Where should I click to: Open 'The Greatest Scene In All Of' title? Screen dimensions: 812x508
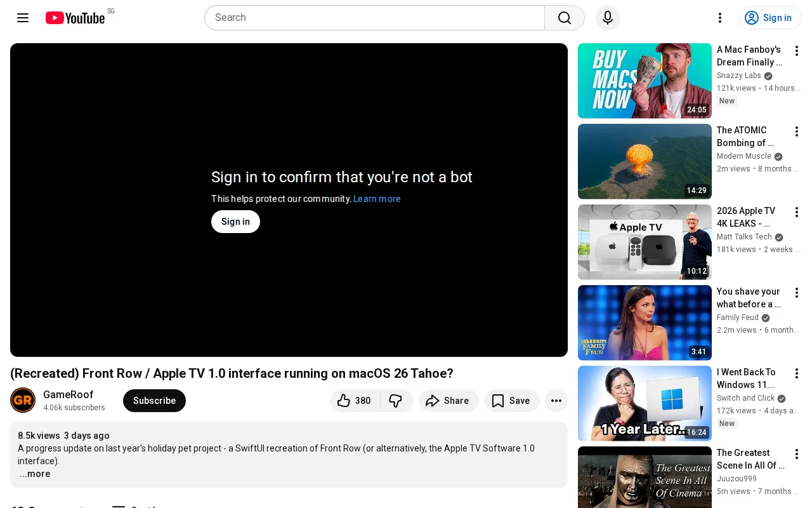[750, 459]
